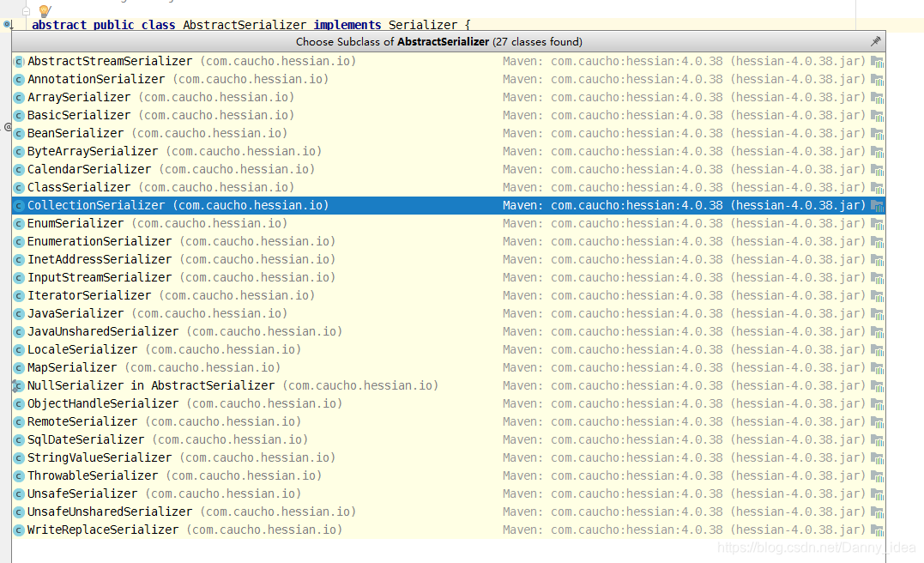
Task: Select WriteReplaceSerializer entry
Action: click(x=449, y=530)
